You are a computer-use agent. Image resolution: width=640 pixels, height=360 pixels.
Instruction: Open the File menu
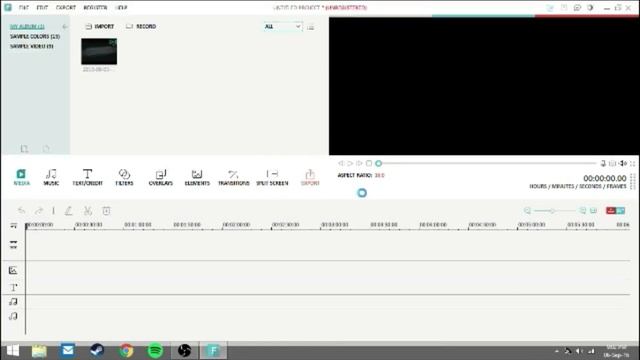coord(24,8)
